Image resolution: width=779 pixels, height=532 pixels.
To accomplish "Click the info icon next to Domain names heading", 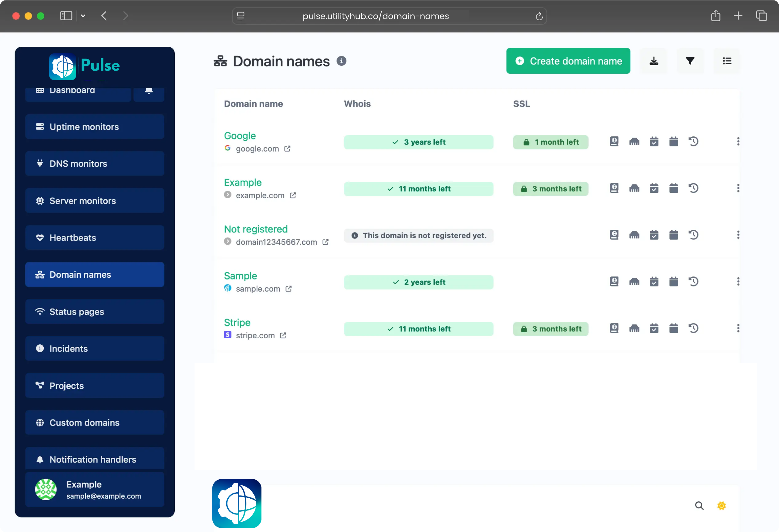I will click(342, 61).
